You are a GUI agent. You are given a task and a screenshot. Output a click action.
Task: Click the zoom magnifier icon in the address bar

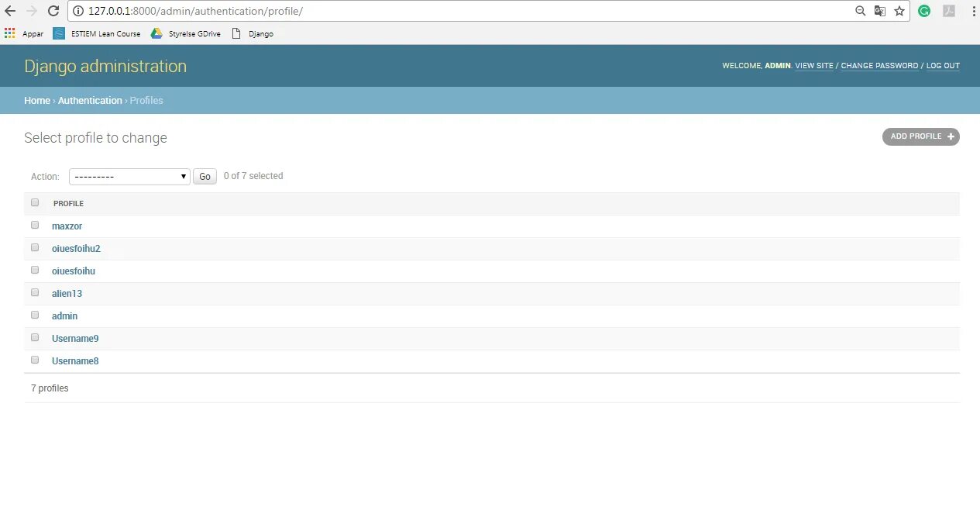tap(860, 11)
